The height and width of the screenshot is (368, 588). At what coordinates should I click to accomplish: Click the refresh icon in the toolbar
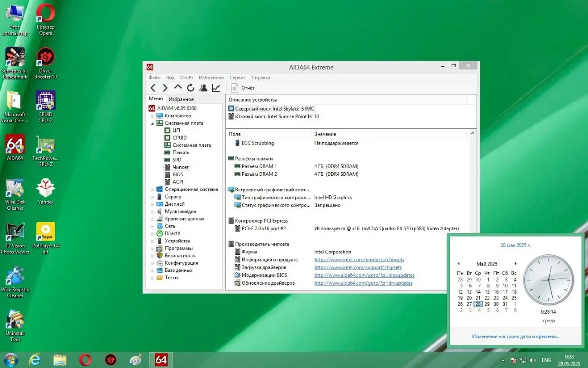pyautogui.click(x=191, y=87)
